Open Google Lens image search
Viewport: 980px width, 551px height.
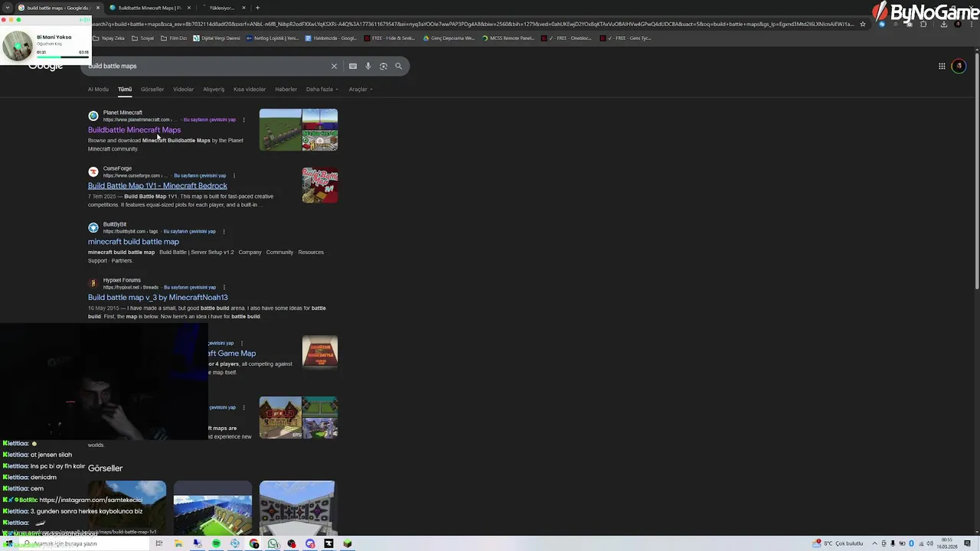[x=384, y=66]
